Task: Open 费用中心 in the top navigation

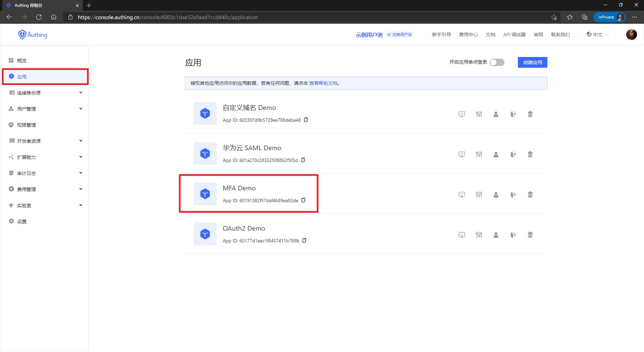Action: (468, 35)
